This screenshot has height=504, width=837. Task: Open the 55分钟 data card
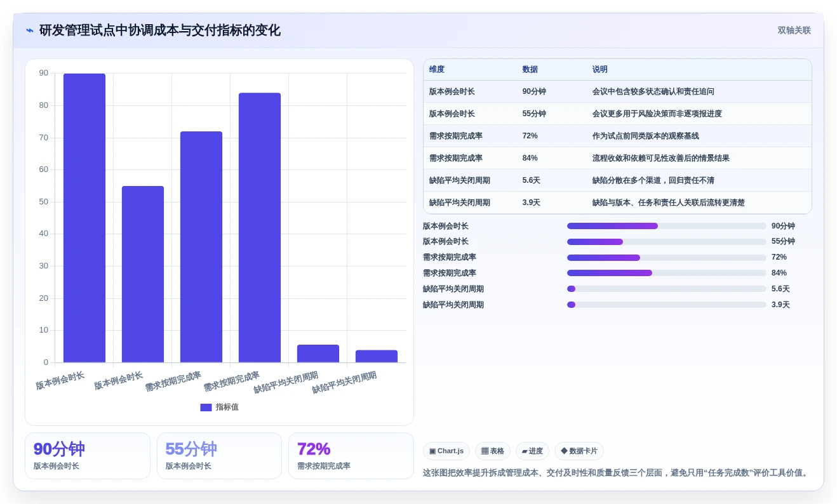coord(219,456)
